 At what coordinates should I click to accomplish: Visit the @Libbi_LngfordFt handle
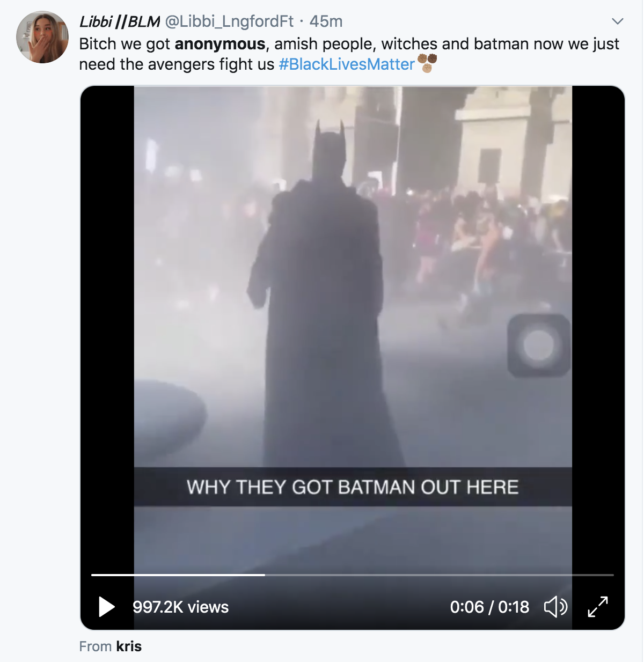[x=229, y=21]
